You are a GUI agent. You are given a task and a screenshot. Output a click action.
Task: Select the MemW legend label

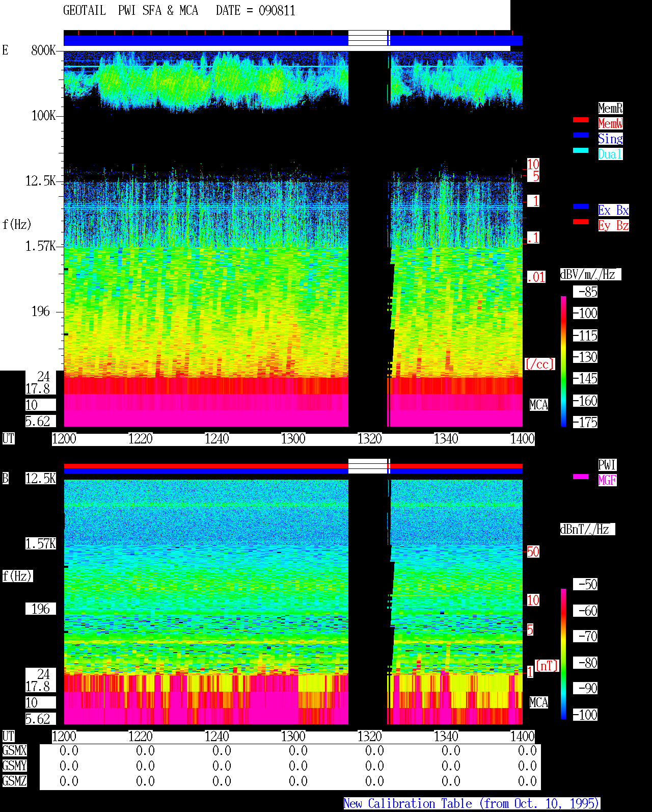click(x=610, y=123)
